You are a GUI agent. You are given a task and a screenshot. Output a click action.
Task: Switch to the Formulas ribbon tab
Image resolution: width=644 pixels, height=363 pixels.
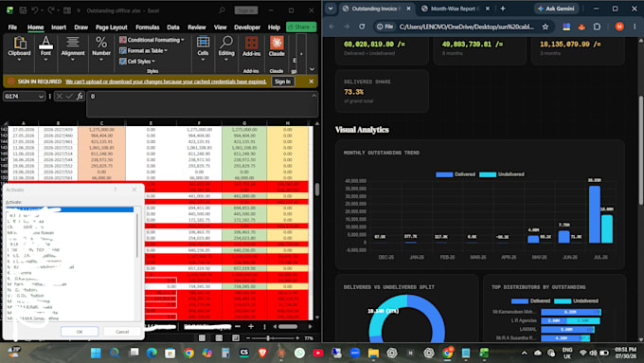(148, 27)
